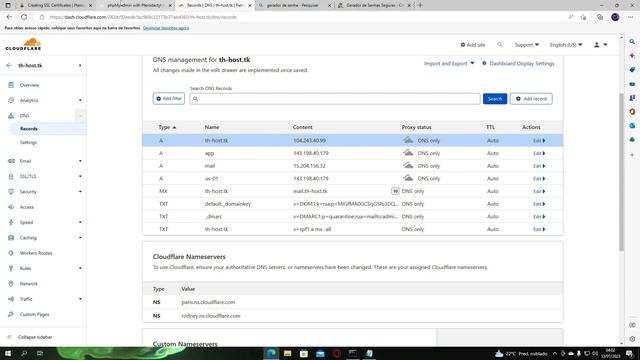Click the MX priority 10 badge
This screenshot has height=360, width=640.
(395, 191)
